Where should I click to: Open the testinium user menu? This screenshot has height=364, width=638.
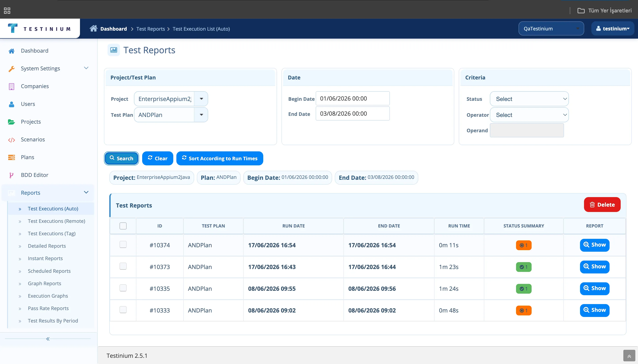[x=612, y=28]
